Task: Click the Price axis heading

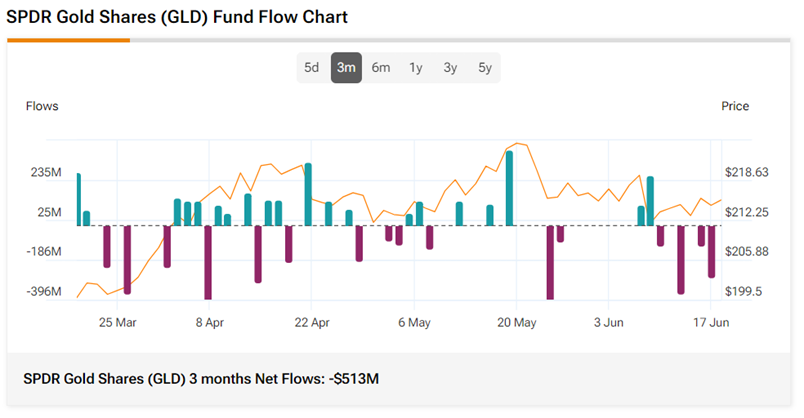Action: [735, 106]
